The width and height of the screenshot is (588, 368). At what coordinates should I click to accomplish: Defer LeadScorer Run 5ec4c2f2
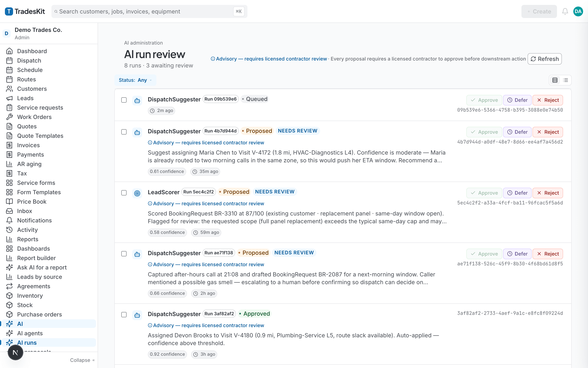(517, 193)
